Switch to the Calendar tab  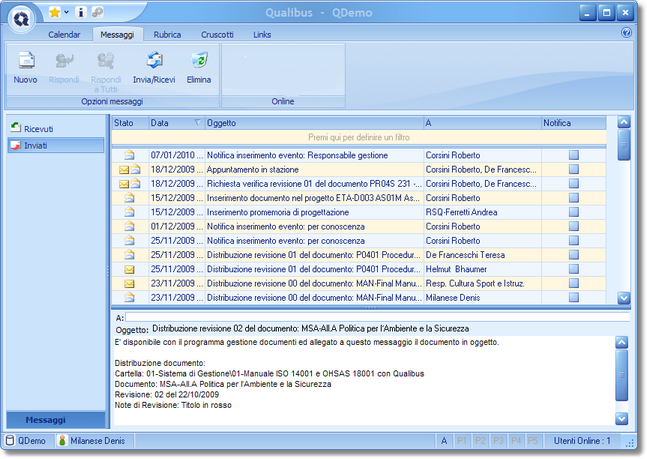64,35
